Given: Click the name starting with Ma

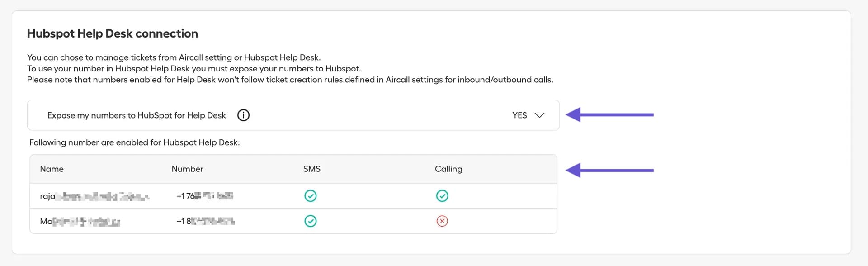Looking at the screenshot, I should tap(80, 222).
